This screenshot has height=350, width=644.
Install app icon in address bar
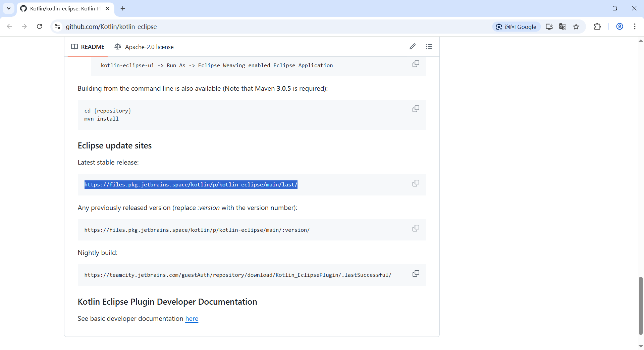(x=549, y=27)
